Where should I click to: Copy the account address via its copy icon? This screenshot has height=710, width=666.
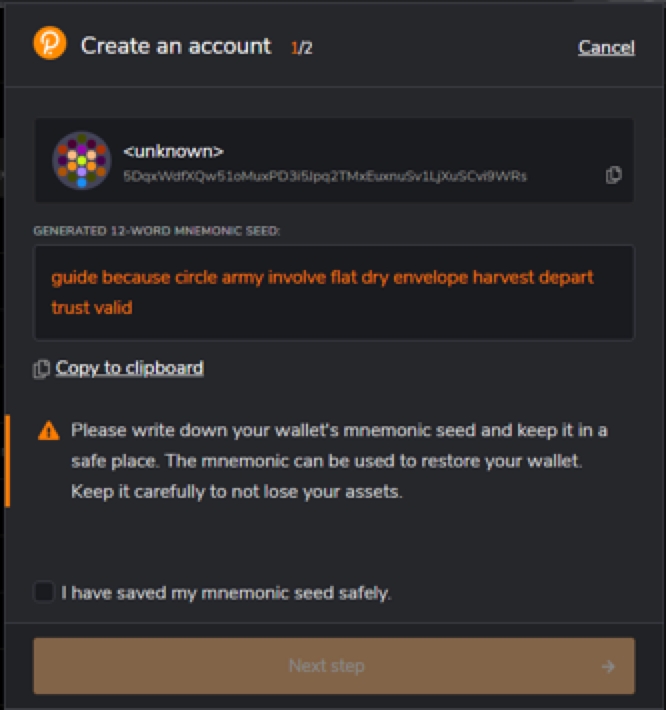click(613, 175)
